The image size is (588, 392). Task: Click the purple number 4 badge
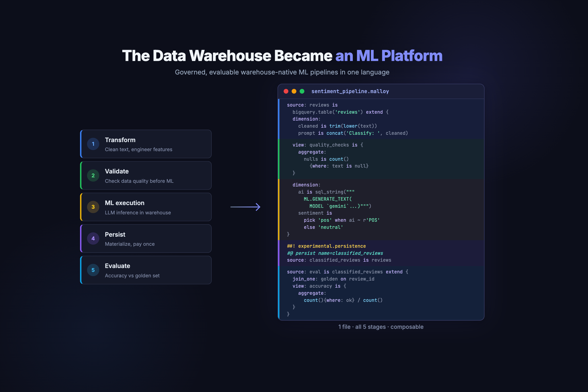coord(93,238)
